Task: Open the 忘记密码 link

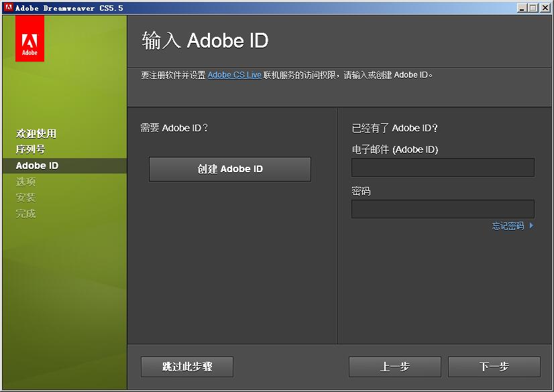Action: (x=508, y=226)
